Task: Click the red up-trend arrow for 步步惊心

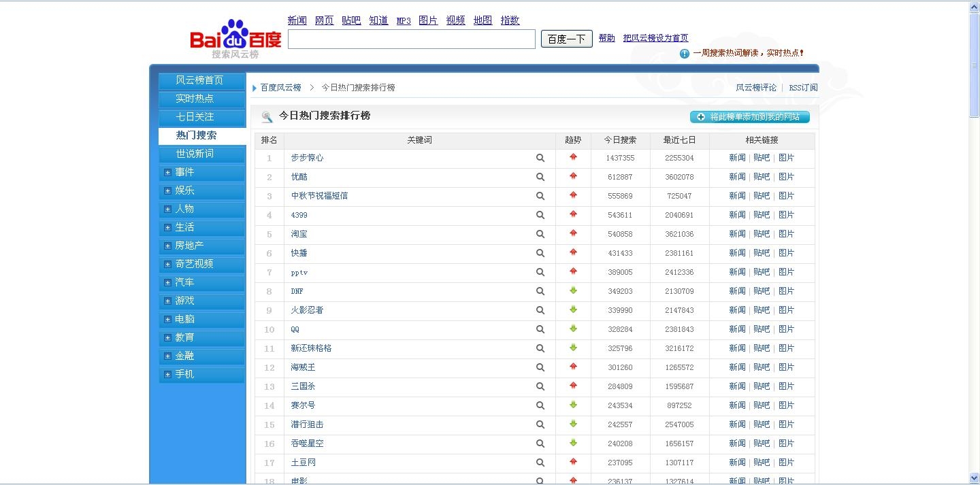Action: [x=573, y=156]
